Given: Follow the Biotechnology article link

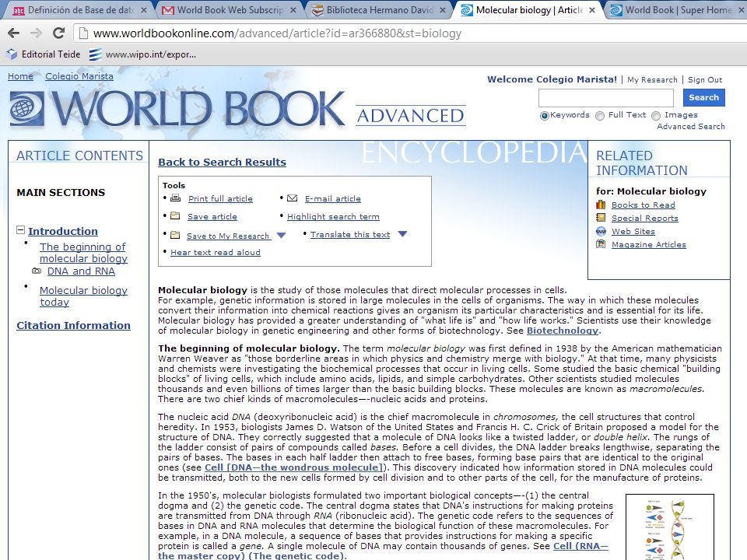Looking at the screenshot, I should (562, 331).
